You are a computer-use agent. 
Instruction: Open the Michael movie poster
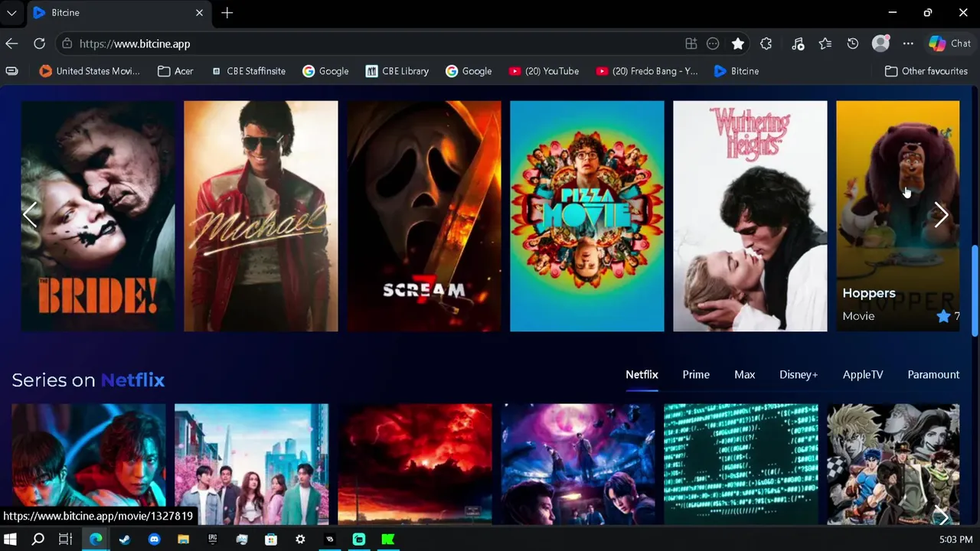tap(260, 216)
